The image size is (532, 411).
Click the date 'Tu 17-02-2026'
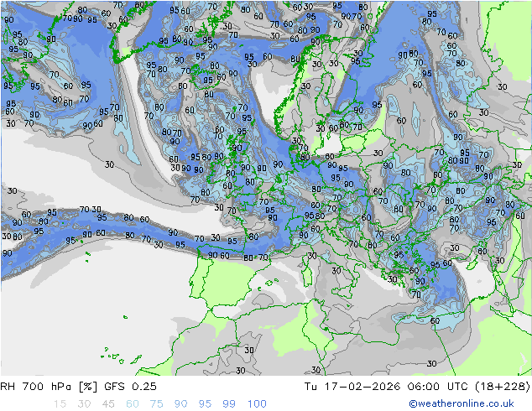point(352,387)
